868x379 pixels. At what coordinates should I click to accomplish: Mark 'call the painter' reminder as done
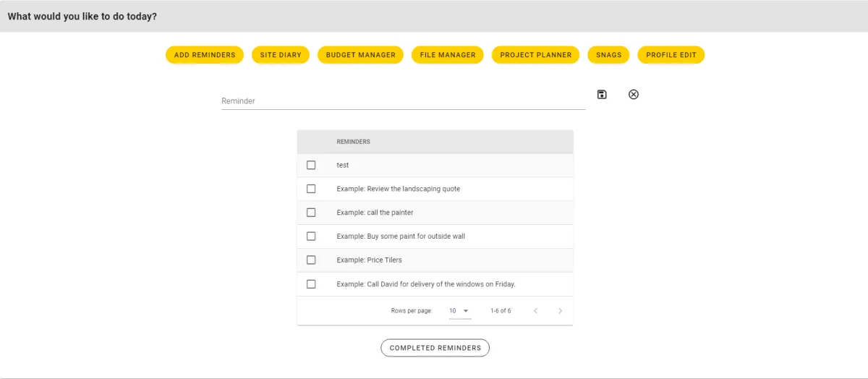click(x=311, y=213)
